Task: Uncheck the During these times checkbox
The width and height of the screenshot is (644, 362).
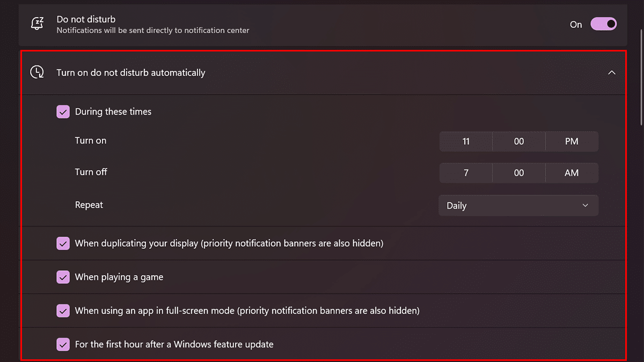Action: [63, 112]
